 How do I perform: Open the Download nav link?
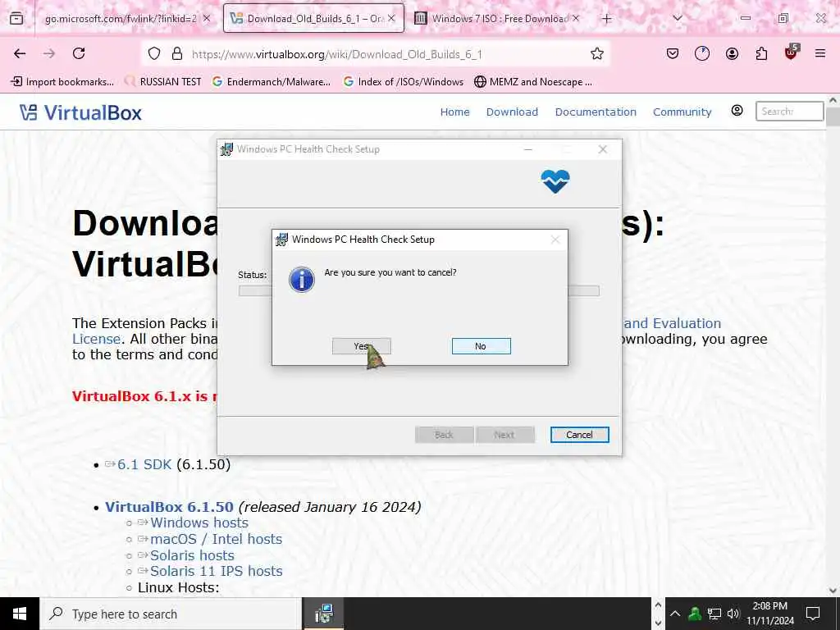512,112
